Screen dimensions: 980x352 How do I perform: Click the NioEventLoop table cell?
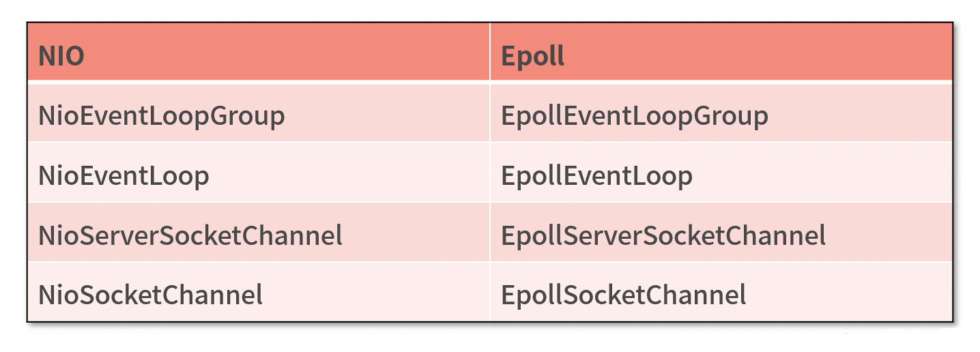[259, 173]
